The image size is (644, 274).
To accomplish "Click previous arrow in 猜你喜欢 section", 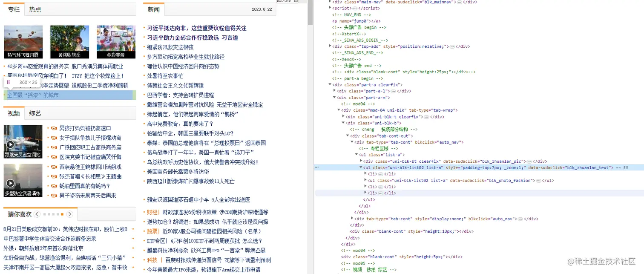I will pos(37,214).
